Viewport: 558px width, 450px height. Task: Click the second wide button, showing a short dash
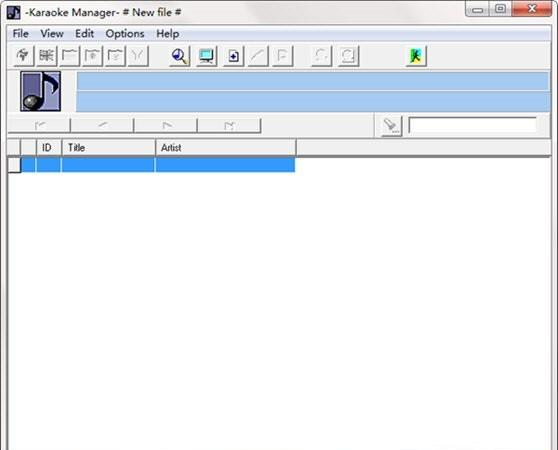pos(102,125)
